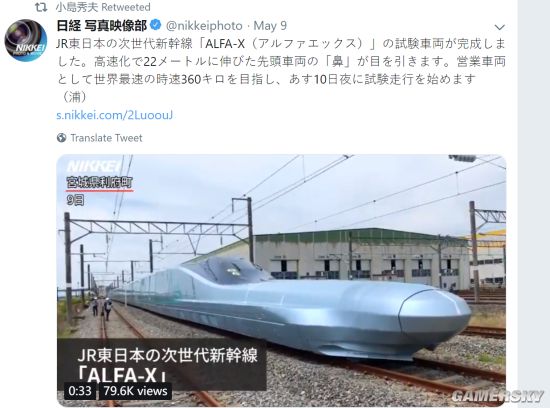The image size is (550, 408).
Task: Click the retweet icon above the tweet
Action: pyautogui.click(x=41, y=7)
